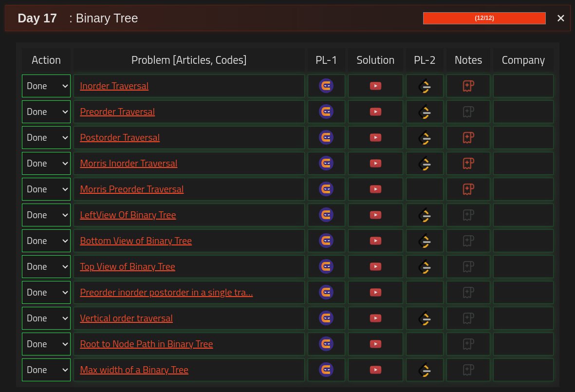Image resolution: width=575 pixels, height=392 pixels.
Task: Open the Inorder Traversal article link
Action: tap(114, 86)
